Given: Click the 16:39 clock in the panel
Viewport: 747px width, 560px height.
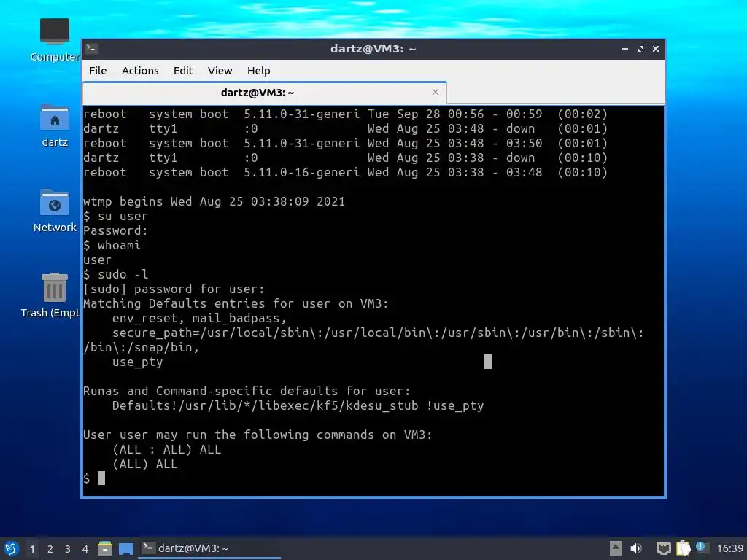Looking at the screenshot, I should 729,548.
